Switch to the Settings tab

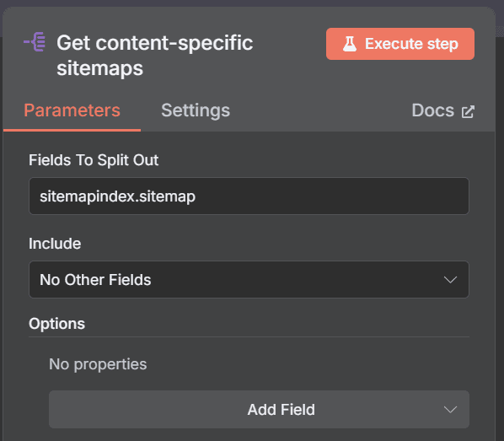tap(196, 110)
